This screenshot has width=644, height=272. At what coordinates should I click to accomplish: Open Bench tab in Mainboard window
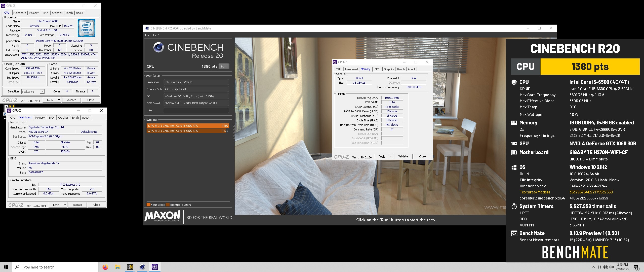[75, 118]
